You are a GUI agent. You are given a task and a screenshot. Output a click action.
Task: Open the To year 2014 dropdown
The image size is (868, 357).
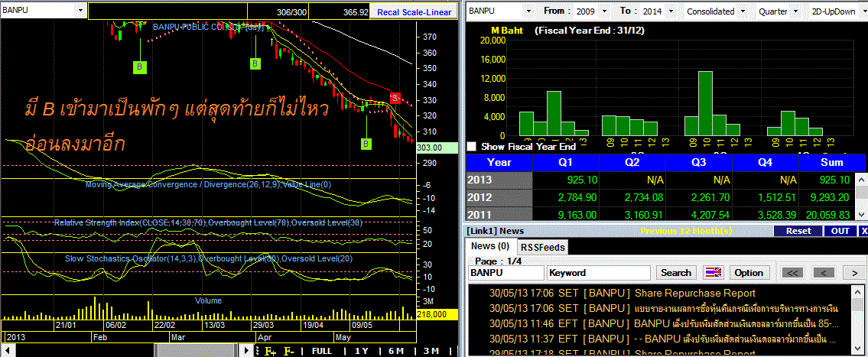670,11
